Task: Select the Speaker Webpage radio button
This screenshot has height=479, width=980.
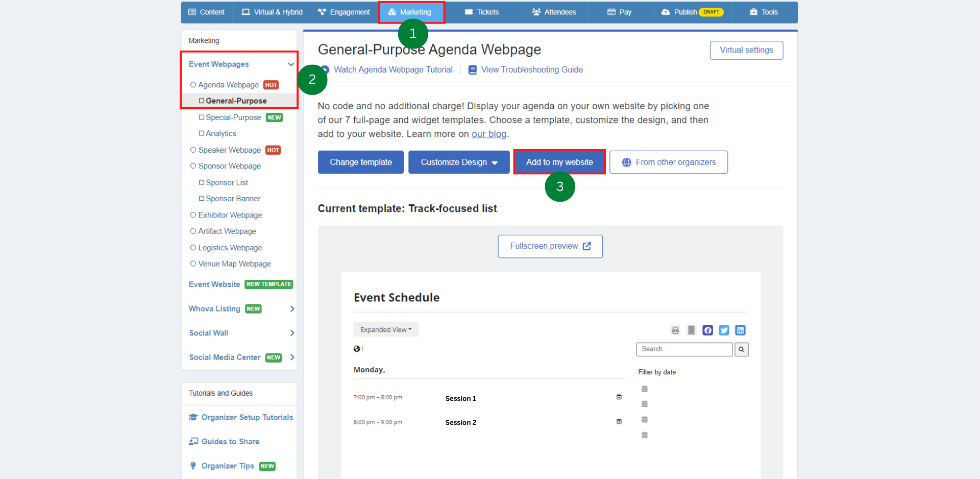Action: [x=193, y=150]
